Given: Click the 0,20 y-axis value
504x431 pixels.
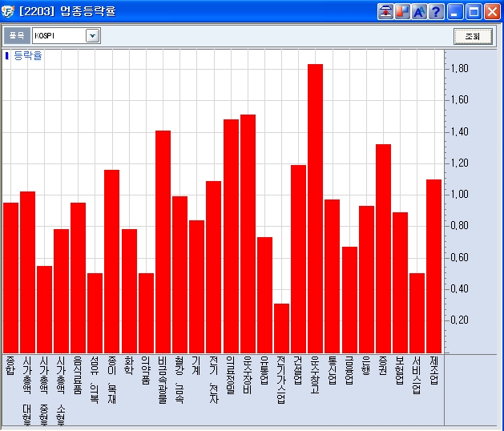Looking at the screenshot, I should click(x=460, y=320).
